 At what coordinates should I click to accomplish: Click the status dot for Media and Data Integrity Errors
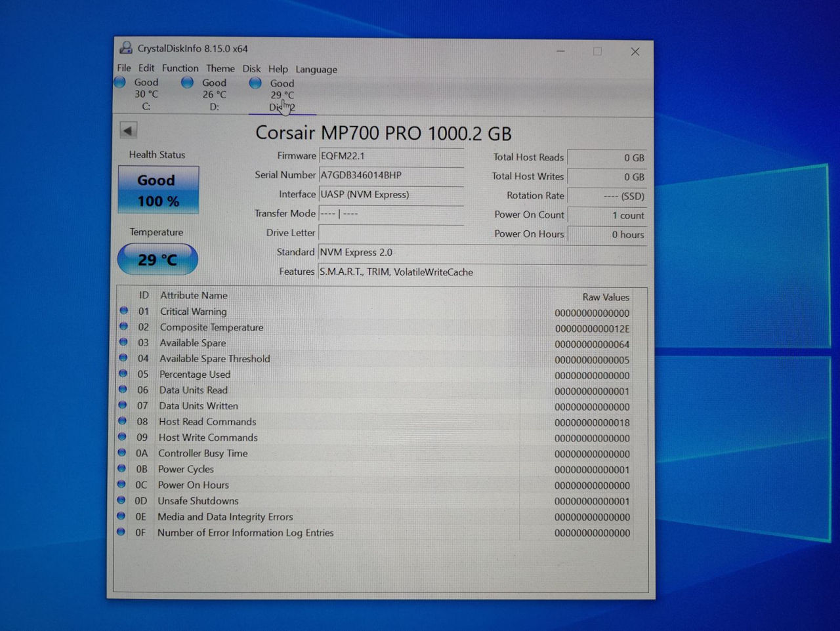pos(121,516)
